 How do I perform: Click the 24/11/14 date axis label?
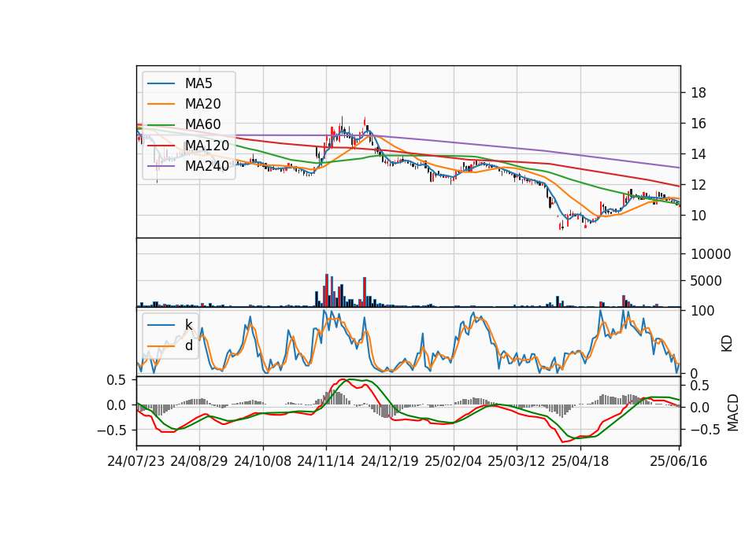pyautogui.click(x=326, y=461)
